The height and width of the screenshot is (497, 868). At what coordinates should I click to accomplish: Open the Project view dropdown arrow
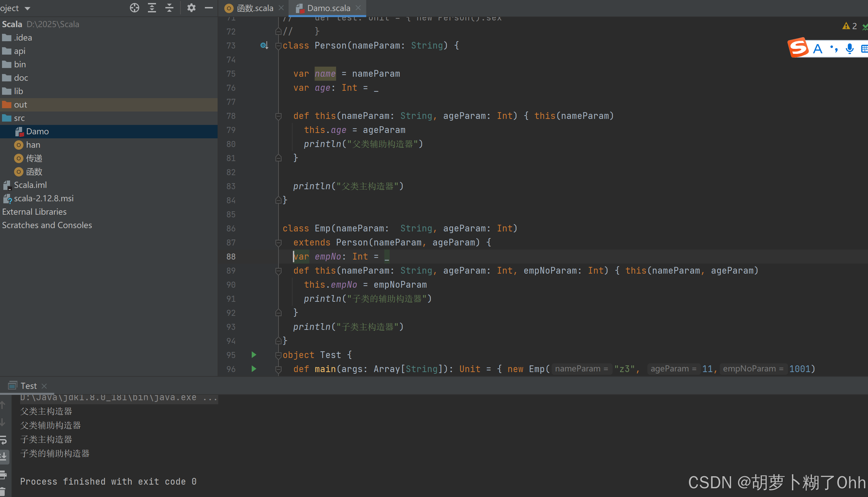tap(28, 8)
